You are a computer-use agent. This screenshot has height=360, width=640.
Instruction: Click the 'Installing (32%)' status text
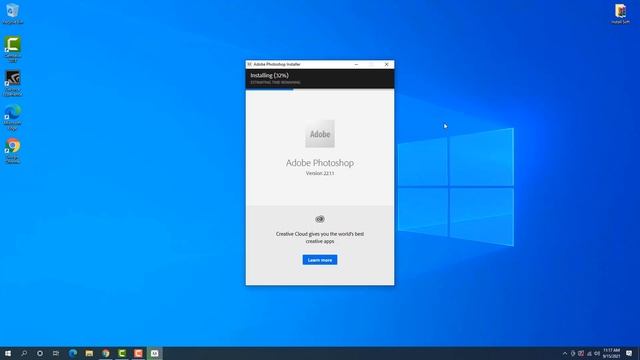coord(269,76)
